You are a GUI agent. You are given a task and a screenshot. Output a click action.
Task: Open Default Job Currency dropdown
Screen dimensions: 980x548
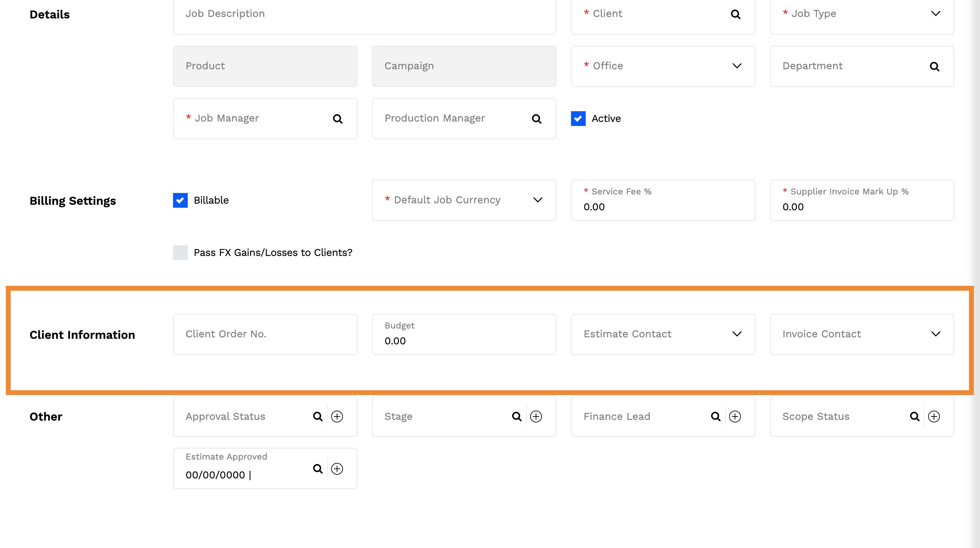[537, 200]
